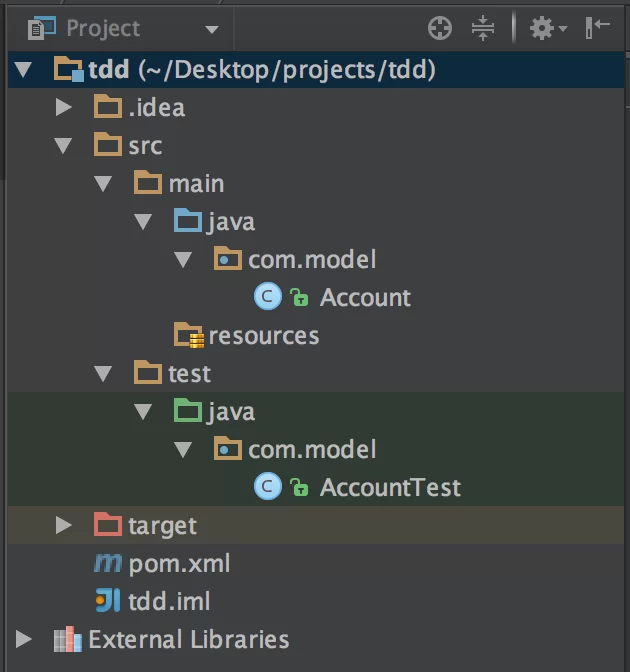The image size is (630, 672).
Task: Select com.model label under main java
Action: click(x=312, y=259)
